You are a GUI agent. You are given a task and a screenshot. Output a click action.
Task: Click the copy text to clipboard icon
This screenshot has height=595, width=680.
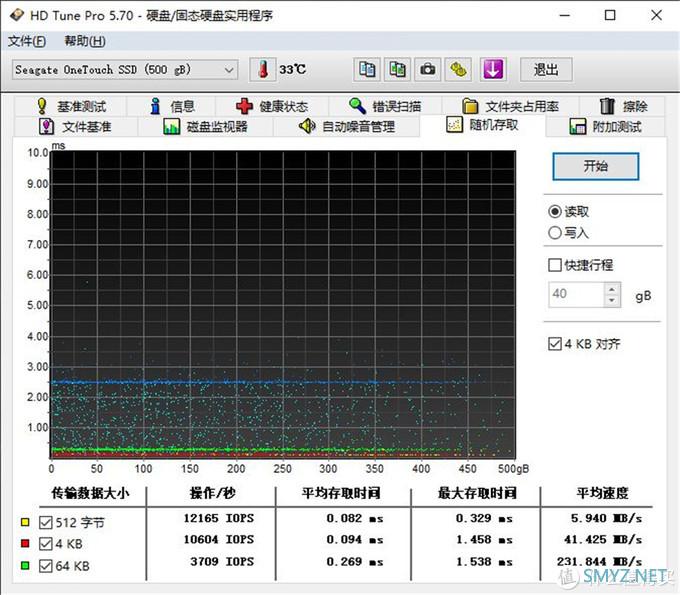point(367,69)
